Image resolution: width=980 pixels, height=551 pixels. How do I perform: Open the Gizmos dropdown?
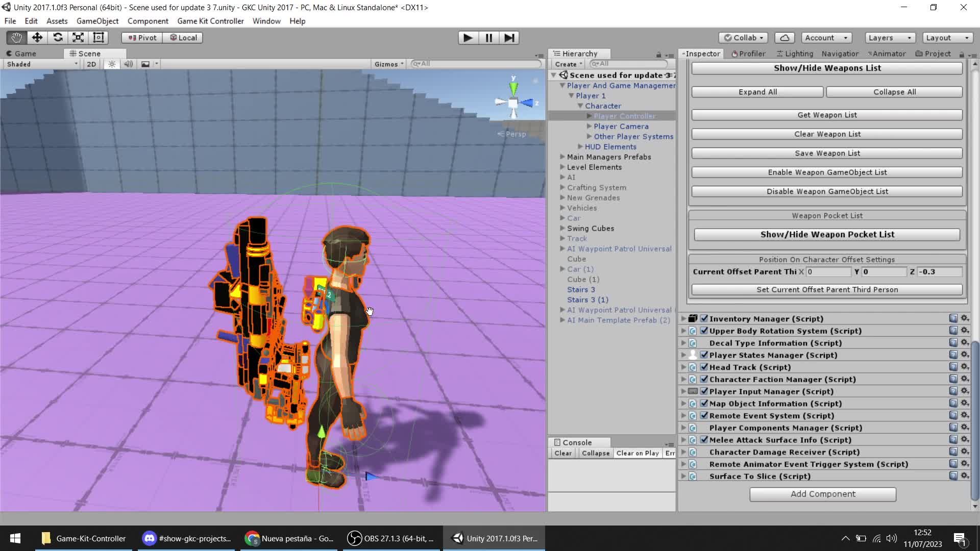point(388,64)
